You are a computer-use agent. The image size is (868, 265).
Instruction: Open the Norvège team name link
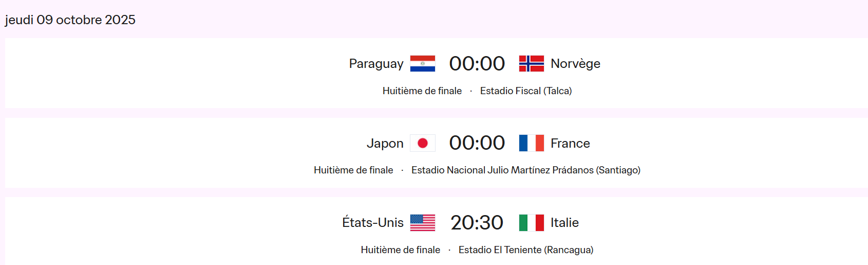click(x=575, y=64)
